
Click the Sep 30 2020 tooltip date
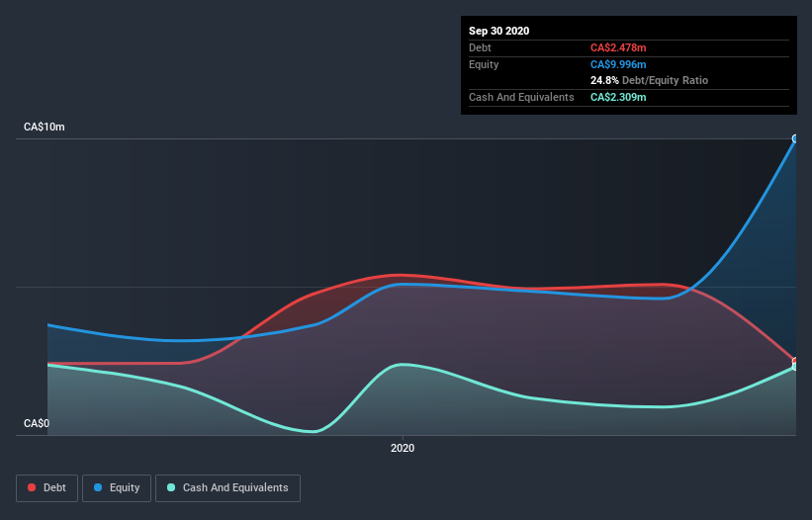(498, 31)
